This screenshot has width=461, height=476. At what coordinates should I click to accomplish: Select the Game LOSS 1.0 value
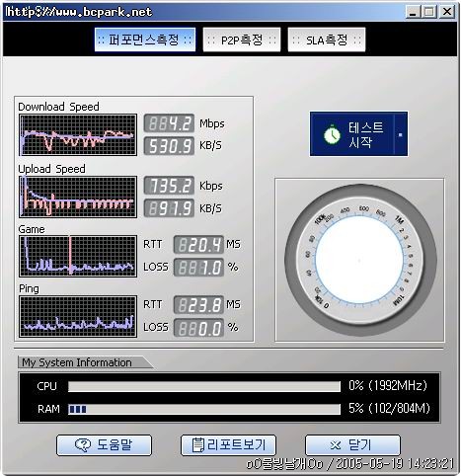click(x=198, y=268)
